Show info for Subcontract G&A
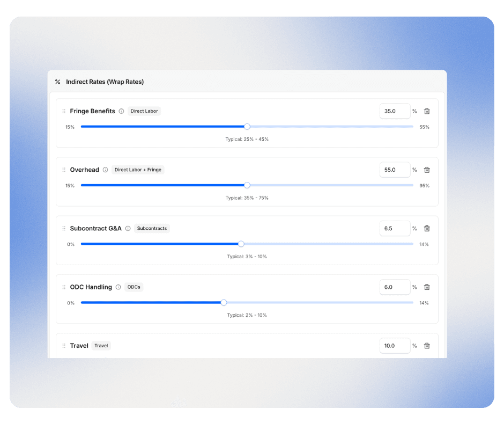Image resolution: width=504 pixels, height=423 pixels. pos(128,228)
